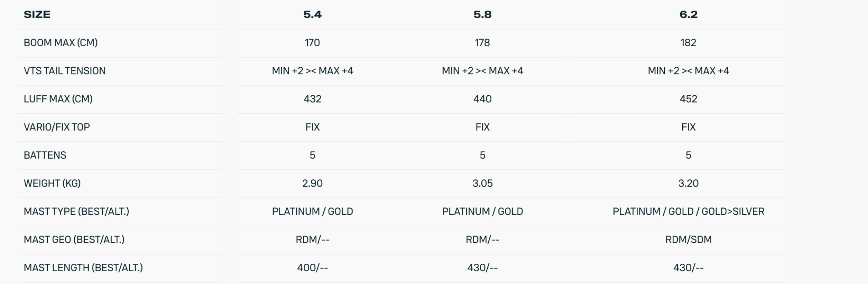
Task: Click the RDM/SDM mast geo value
Action: (688, 240)
